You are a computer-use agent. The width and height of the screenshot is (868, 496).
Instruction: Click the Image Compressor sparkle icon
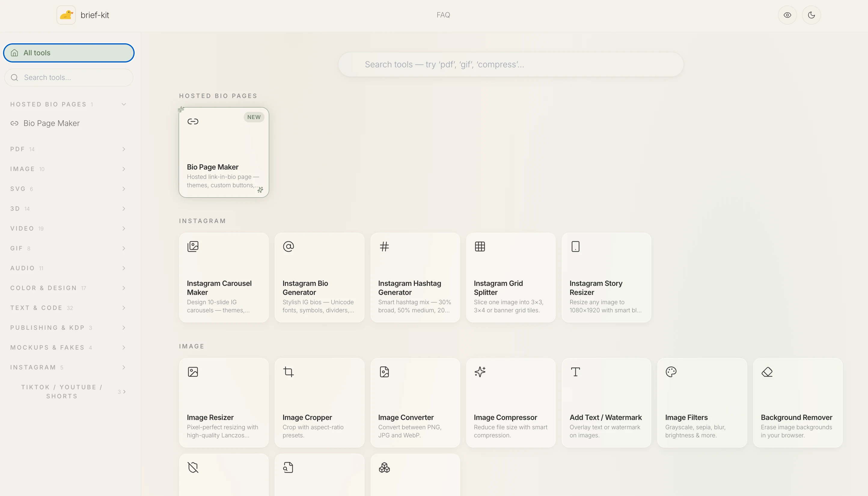point(480,372)
